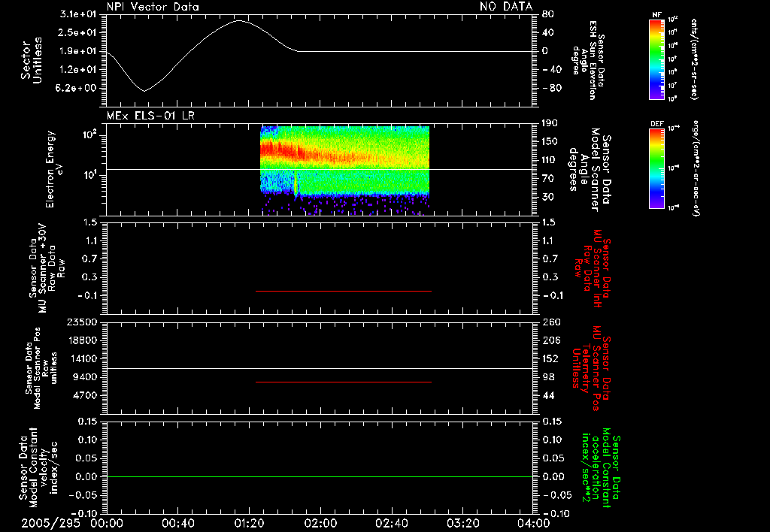Click the NF color bar legend
The height and width of the screenshot is (532, 770).
pyautogui.click(x=656, y=59)
